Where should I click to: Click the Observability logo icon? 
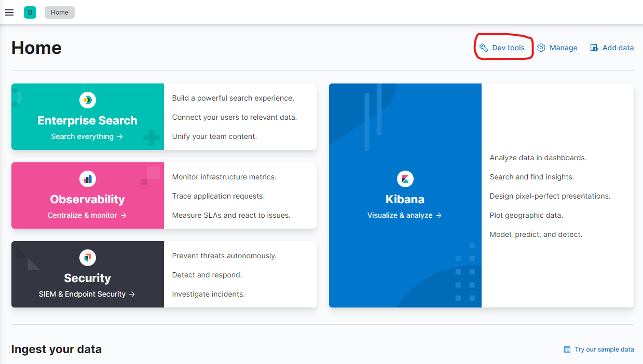point(88,179)
